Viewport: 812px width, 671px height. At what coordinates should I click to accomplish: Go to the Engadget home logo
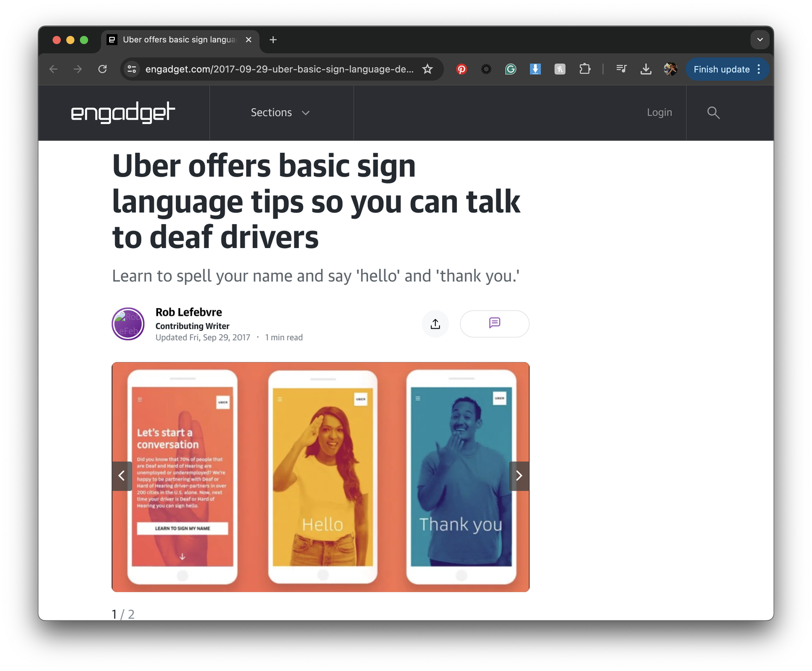pos(123,113)
